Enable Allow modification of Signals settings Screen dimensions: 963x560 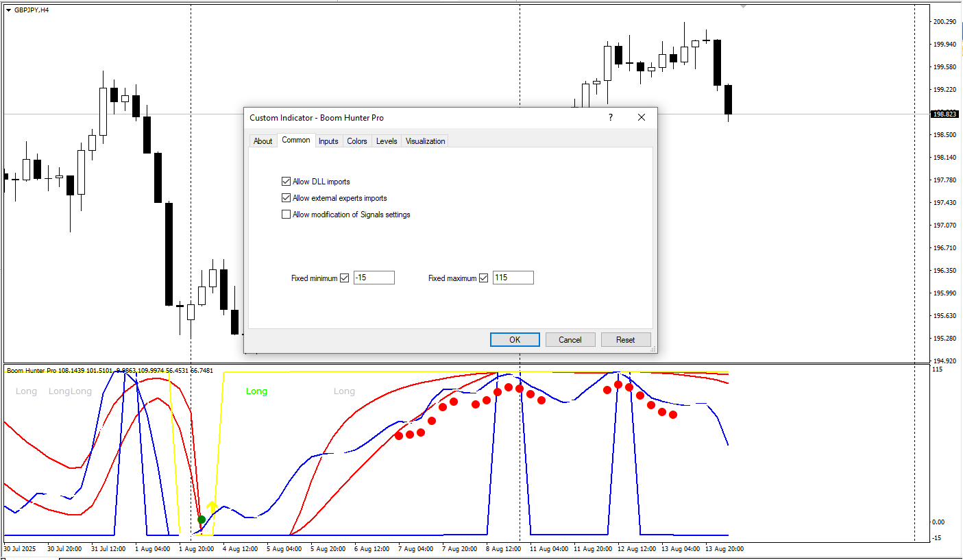(x=287, y=215)
